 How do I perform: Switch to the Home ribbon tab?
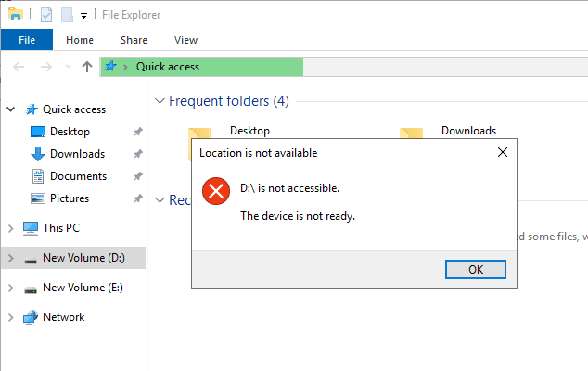point(80,40)
